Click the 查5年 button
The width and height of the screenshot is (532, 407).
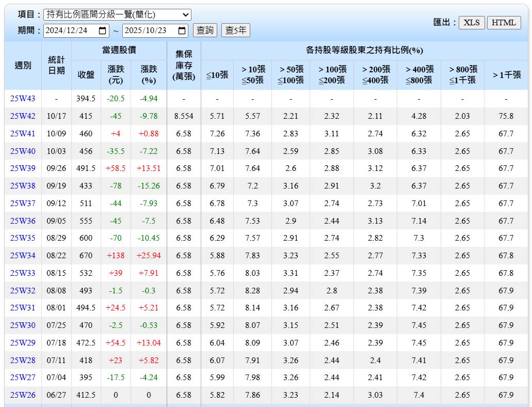pyautogui.click(x=236, y=30)
